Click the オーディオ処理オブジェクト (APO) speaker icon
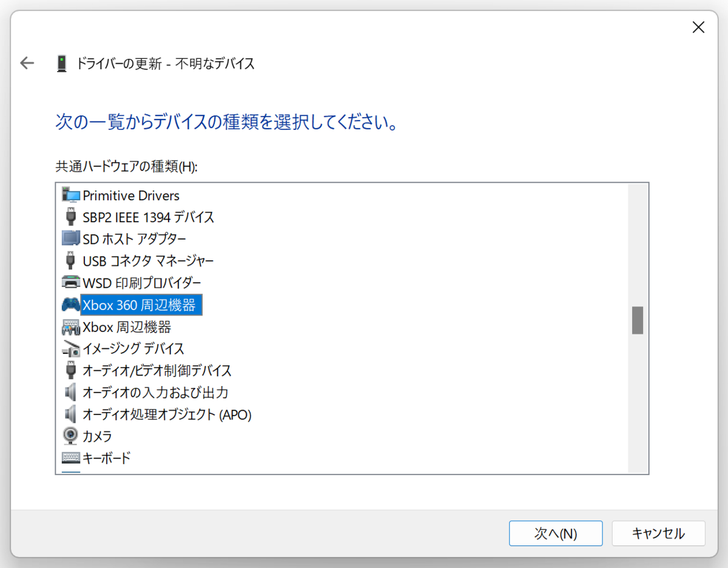 (71, 414)
